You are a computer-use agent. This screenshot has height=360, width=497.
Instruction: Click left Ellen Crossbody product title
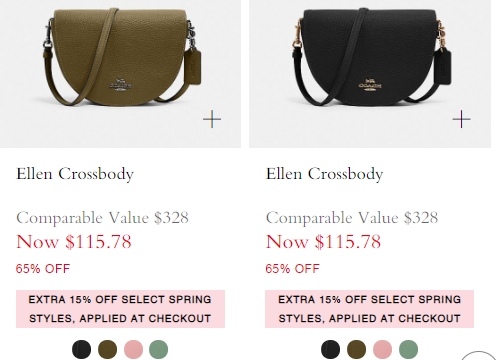pos(75,174)
